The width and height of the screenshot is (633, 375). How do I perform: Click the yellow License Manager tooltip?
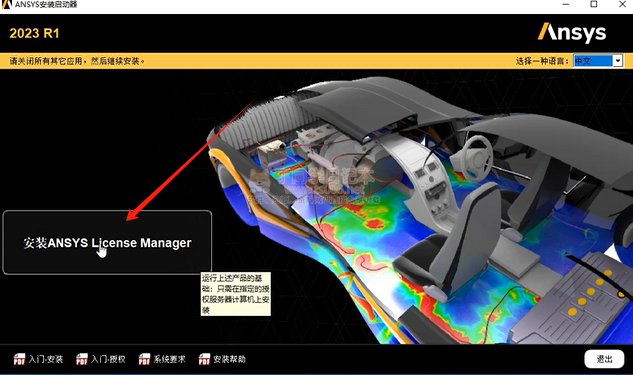tap(236, 294)
